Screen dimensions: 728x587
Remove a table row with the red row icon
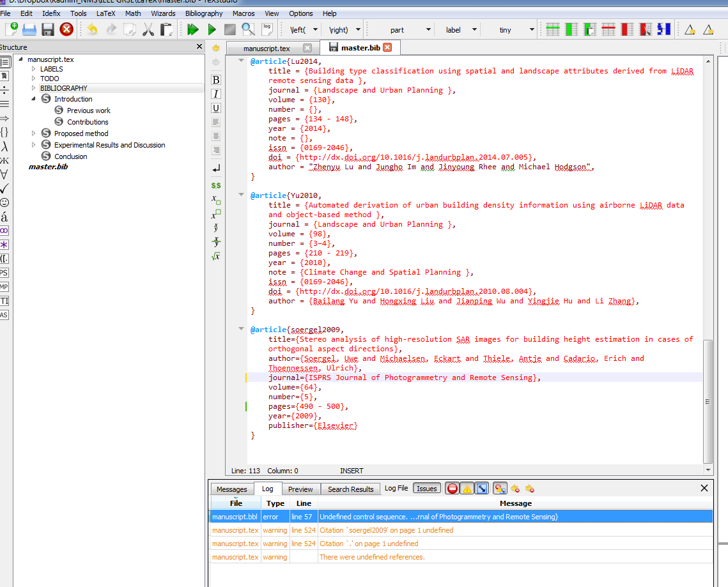(608, 29)
